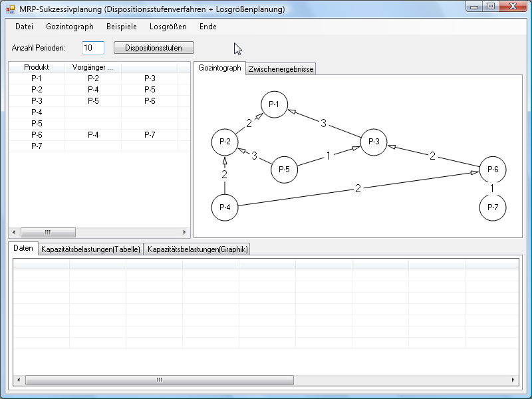Select the P-1 cell in product table

(37, 78)
